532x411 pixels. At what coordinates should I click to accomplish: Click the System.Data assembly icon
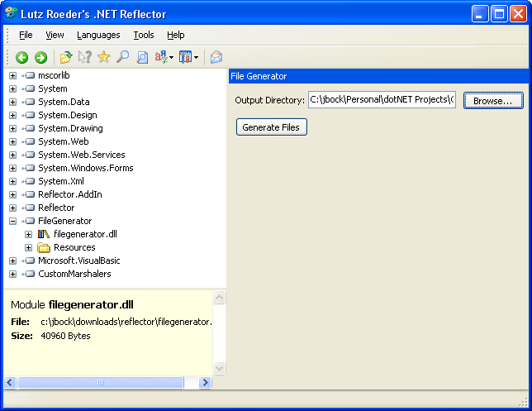pos(28,102)
